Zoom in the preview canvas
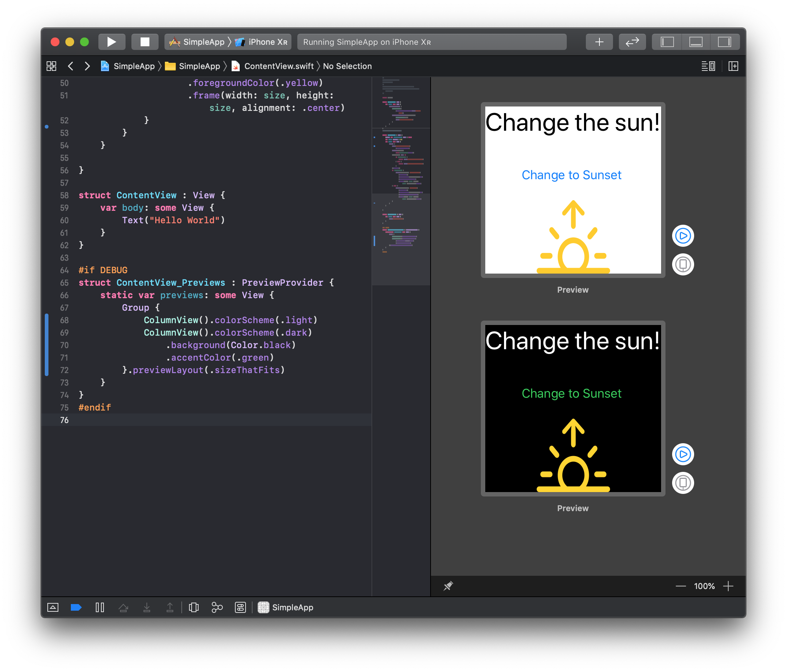787x672 pixels. pos(728,586)
